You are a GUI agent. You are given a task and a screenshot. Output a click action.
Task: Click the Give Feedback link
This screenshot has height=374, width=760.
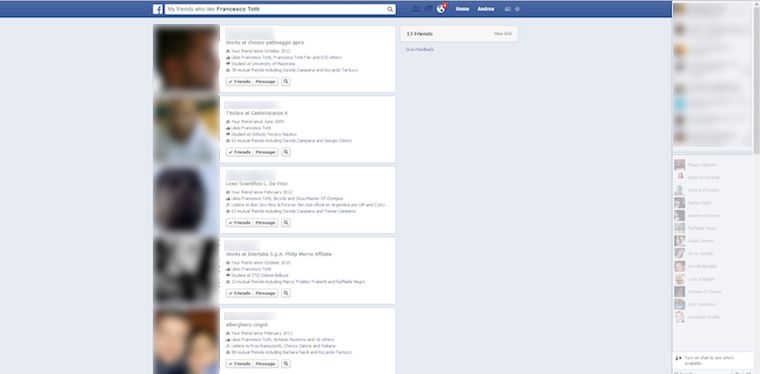[x=419, y=49]
